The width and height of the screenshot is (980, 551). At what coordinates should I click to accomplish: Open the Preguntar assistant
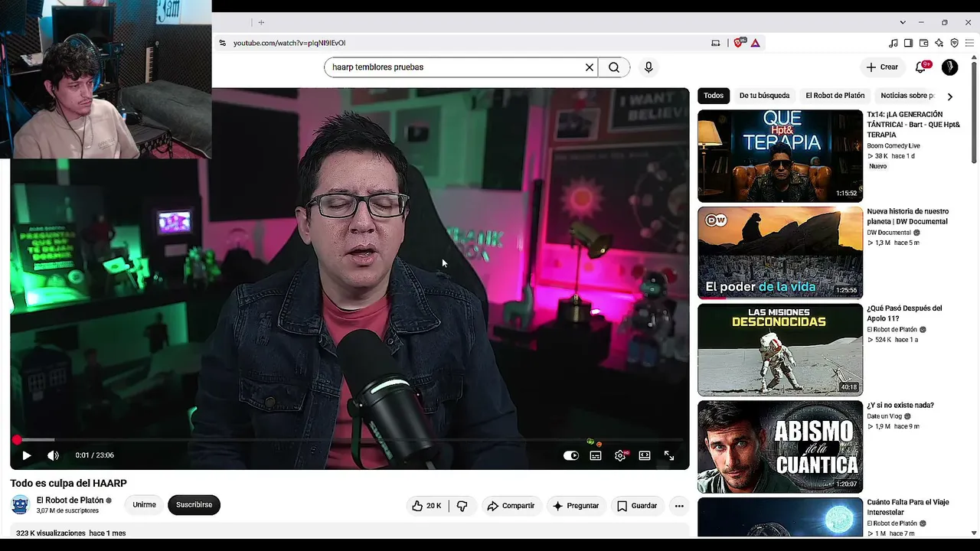575,506
